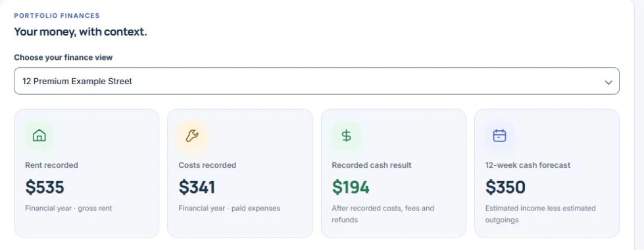644x250 pixels.
Task: Click the house icon on Rent recorded card
Action: coord(39,136)
